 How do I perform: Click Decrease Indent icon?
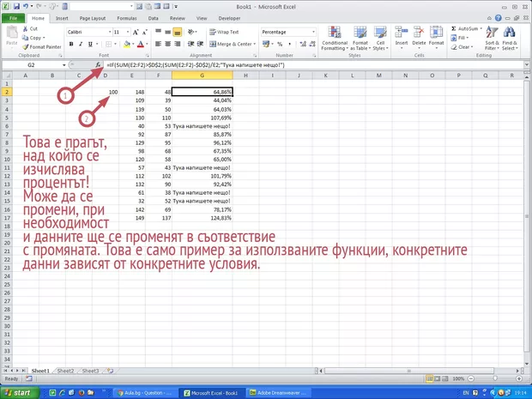click(190, 44)
